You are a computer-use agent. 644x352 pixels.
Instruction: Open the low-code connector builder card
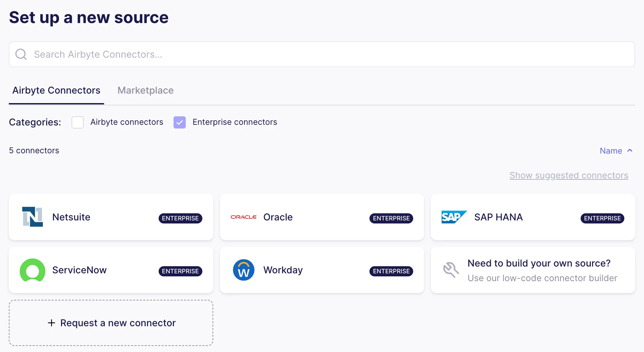pos(533,270)
